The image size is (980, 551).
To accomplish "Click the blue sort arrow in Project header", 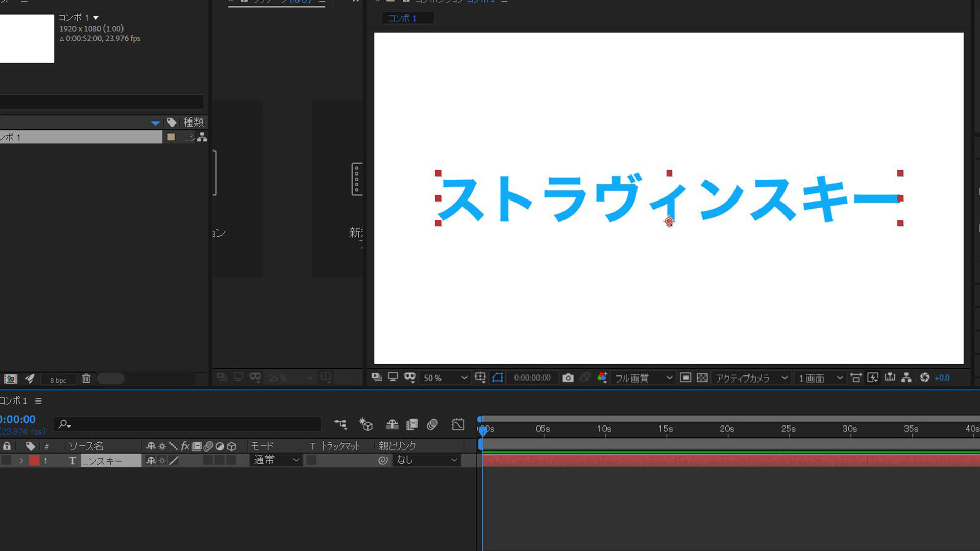I will 156,122.
